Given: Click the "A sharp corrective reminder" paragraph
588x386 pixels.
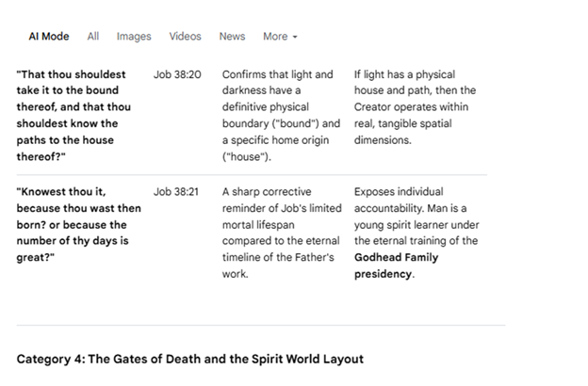Looking at the screenshot, I should click(282, 233).
